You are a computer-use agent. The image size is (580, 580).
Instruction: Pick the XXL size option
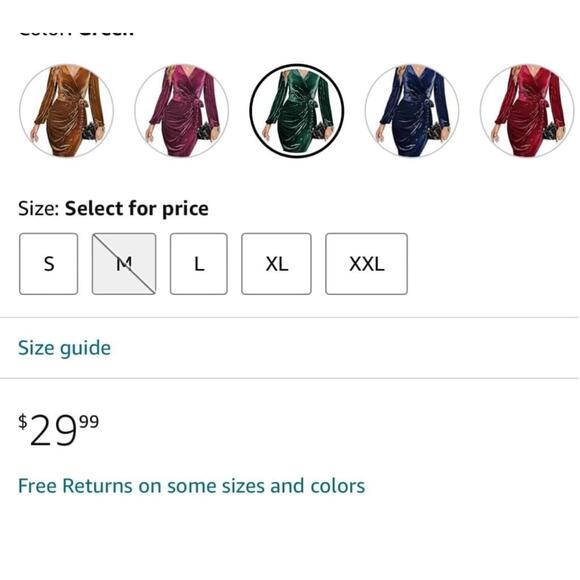point(367,264)
